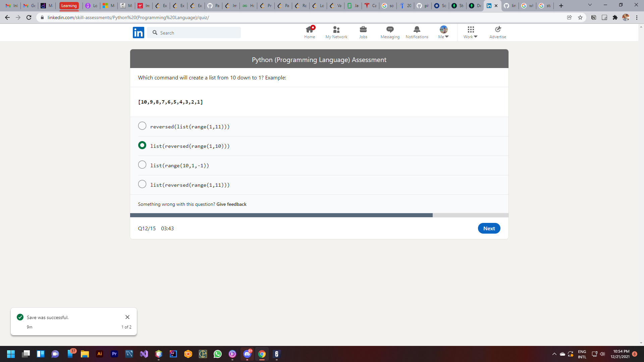Image resolution: width=644 pixels, height=362 pixels.
Task: Open LinkedIn Home feed
Action: tap(309, 32)
